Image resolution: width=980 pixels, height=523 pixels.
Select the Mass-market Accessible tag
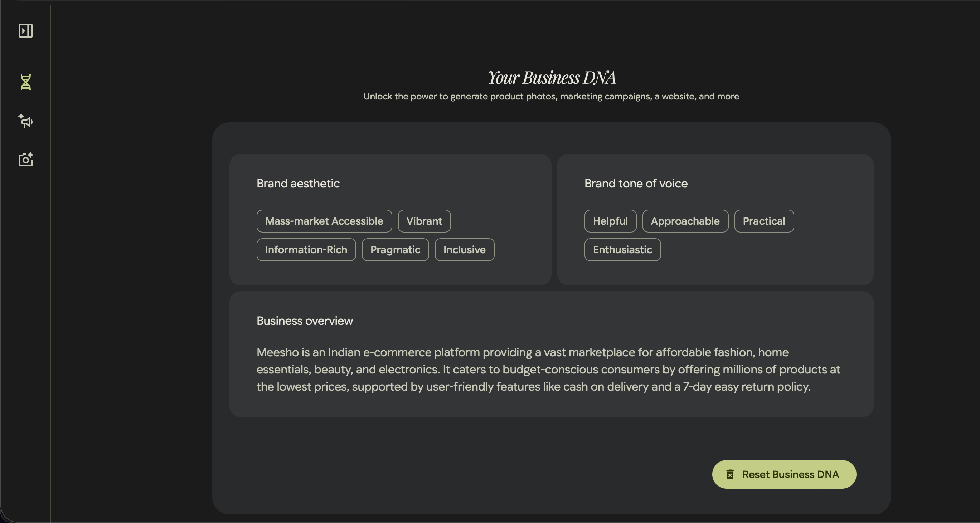324,221
